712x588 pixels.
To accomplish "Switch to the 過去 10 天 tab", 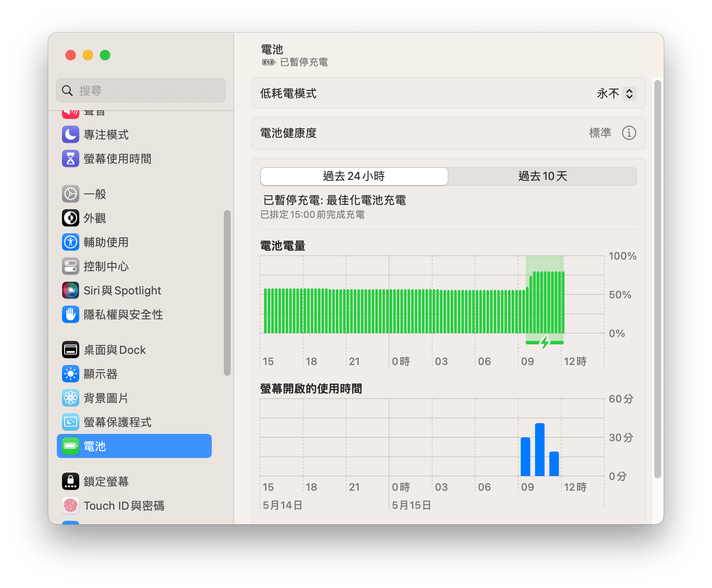I will coord(542,176).
